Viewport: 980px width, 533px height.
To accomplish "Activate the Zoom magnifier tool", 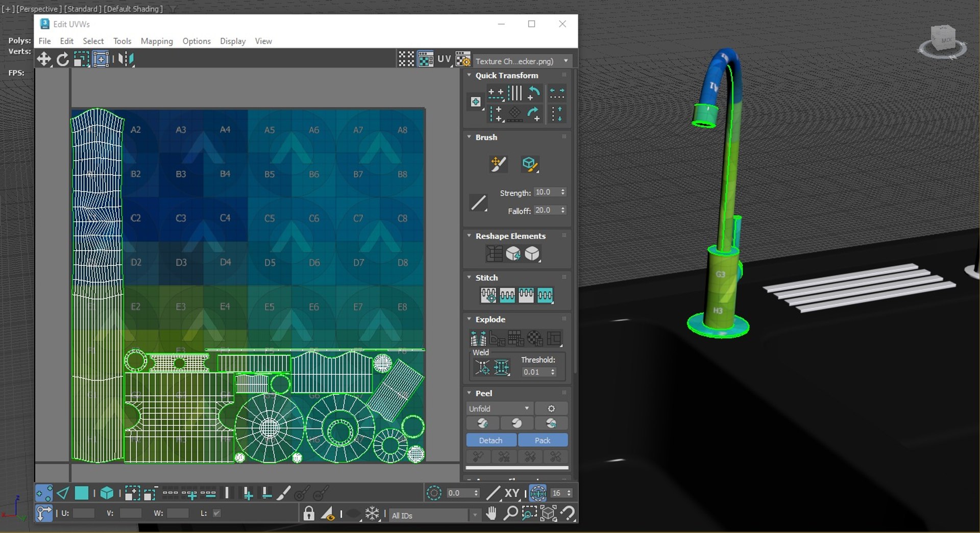I will tap(510, 513).
